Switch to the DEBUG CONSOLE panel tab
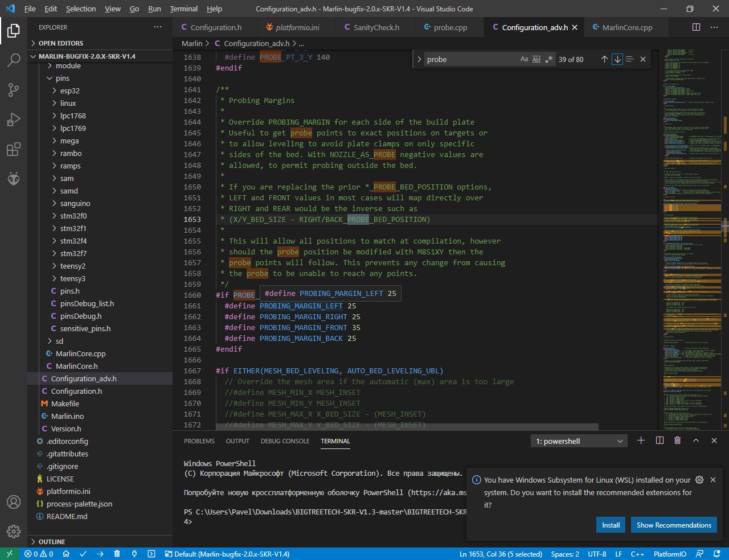Image resolution: width=729 pixels, height=560 pixels. point(285,441)
